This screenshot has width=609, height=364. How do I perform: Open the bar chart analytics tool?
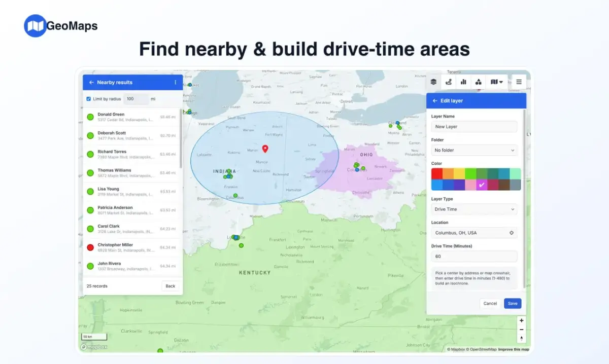point(463,82)
